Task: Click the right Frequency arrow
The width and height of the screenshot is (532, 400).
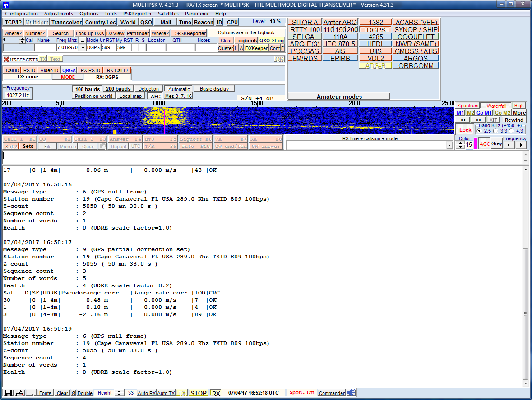Action: [x=521, y=145]
